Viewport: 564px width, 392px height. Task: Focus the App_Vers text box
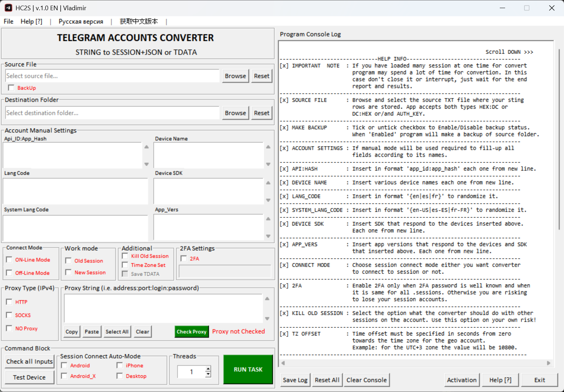click(208, 228)
